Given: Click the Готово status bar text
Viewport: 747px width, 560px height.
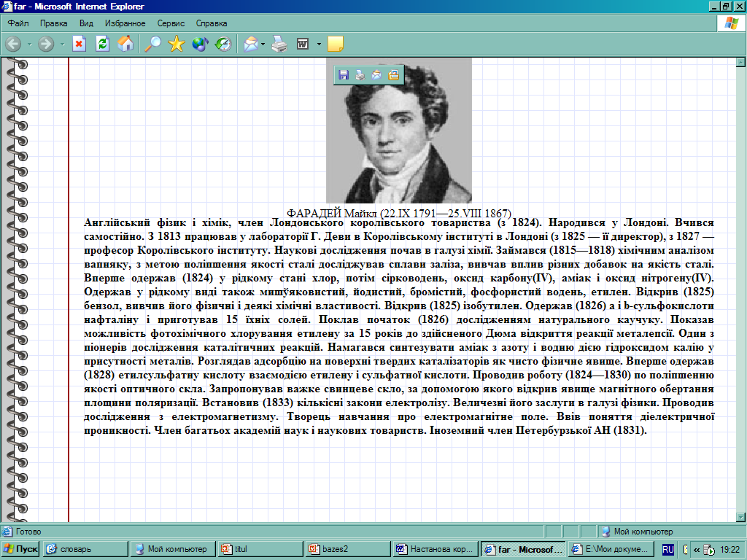Looking at the screenshot, I should point(28,532).
